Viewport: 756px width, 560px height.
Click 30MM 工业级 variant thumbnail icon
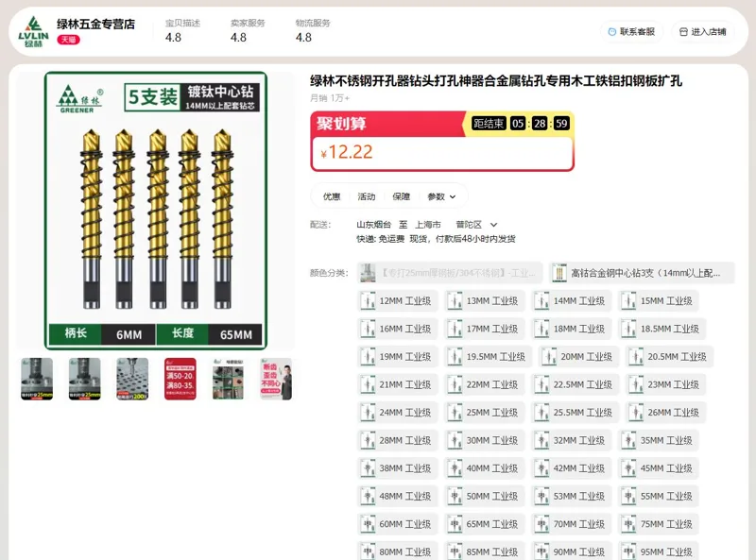click(x=455, y=440)
